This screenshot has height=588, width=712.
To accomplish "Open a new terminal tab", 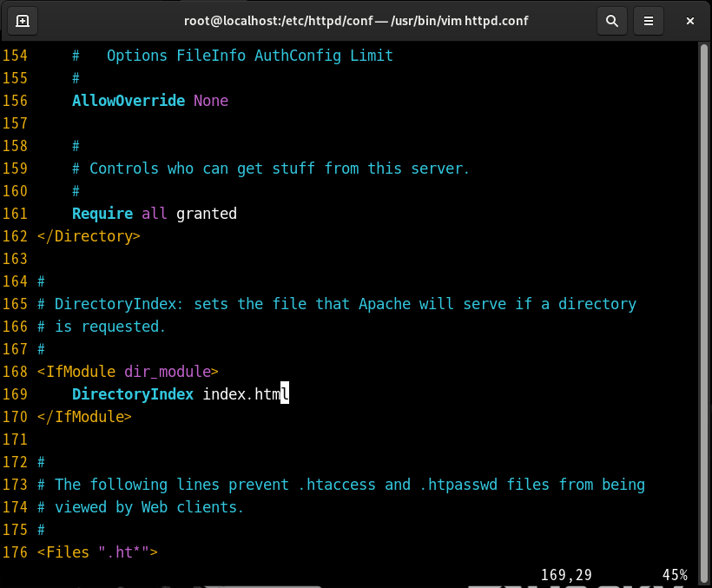I will 23,21.
